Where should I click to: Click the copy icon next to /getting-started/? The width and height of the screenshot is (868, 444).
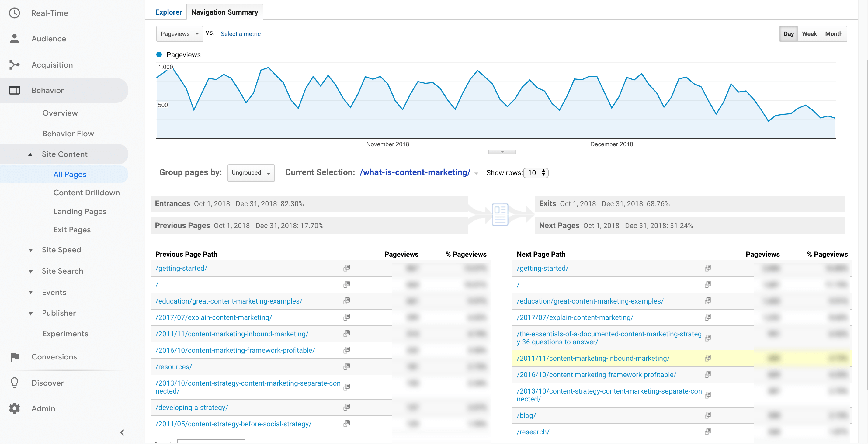[x=345, y=267]
